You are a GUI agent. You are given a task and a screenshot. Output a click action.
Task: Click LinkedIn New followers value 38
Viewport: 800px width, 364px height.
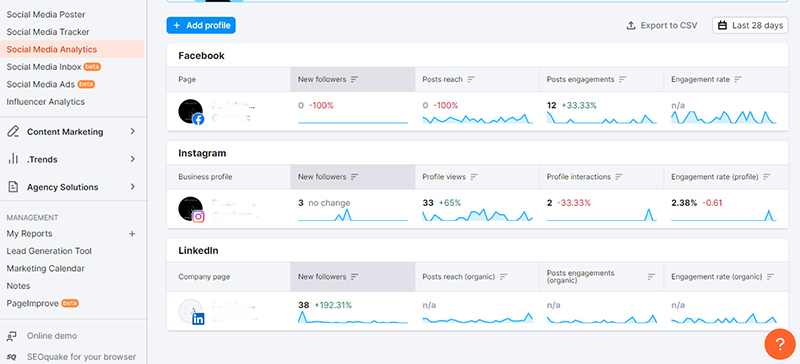pos(304,305)
